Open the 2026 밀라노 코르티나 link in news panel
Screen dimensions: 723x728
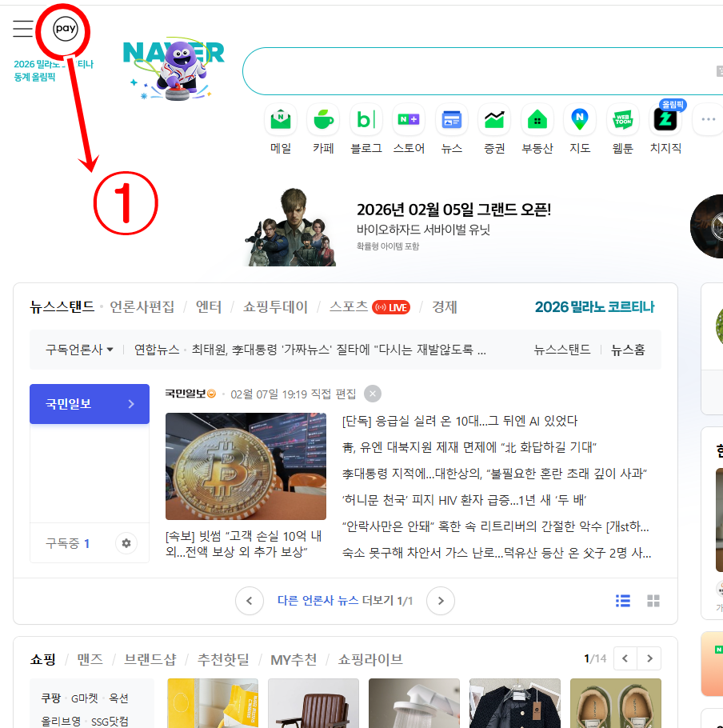(594, 307)
